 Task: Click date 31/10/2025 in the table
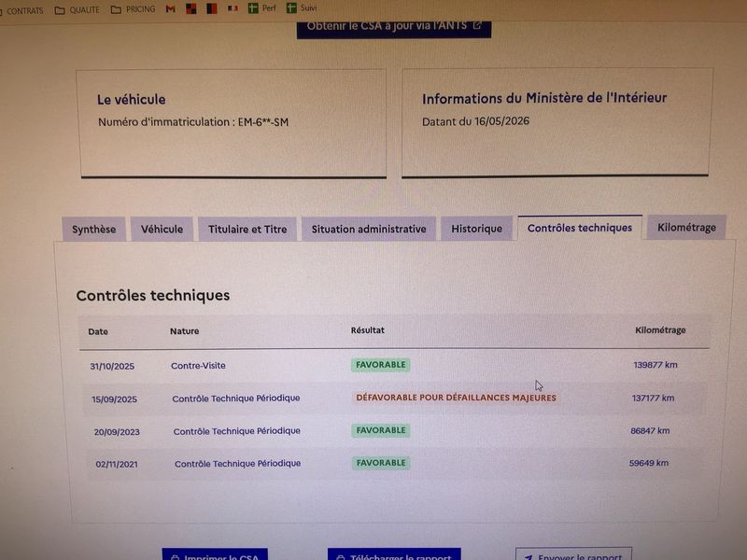[112, 366]
